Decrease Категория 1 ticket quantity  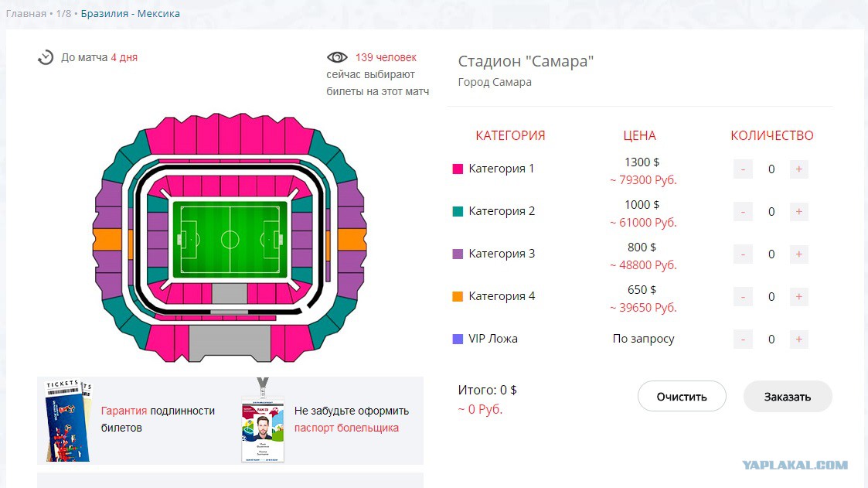coord(743,169)
